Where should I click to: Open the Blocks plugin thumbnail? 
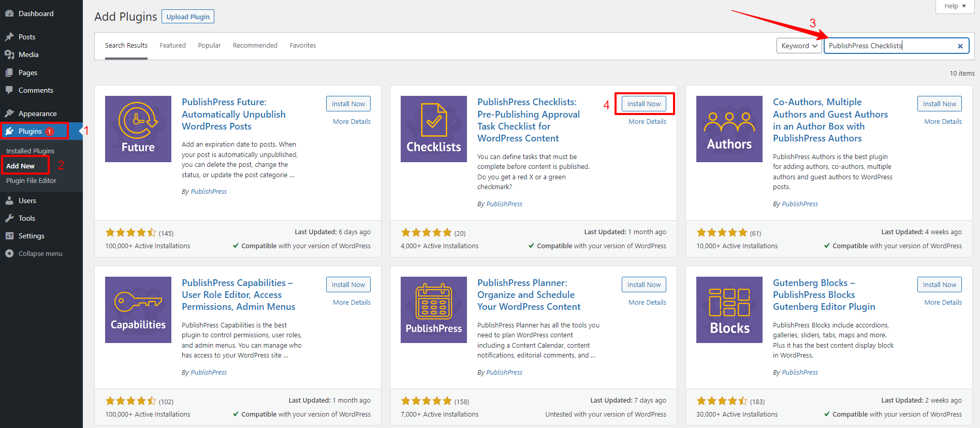[x=729, y=310]
